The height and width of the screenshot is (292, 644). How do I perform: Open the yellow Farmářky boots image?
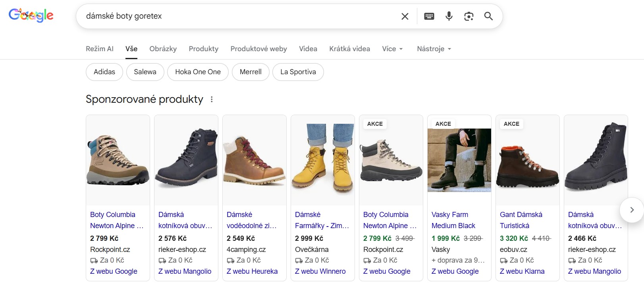click(323, 160)
